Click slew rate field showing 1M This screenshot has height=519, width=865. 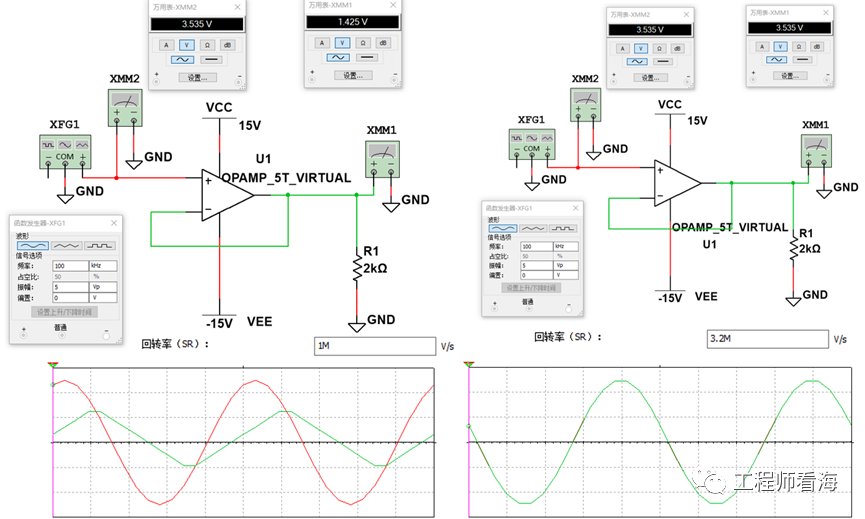[x=373, y=346]
